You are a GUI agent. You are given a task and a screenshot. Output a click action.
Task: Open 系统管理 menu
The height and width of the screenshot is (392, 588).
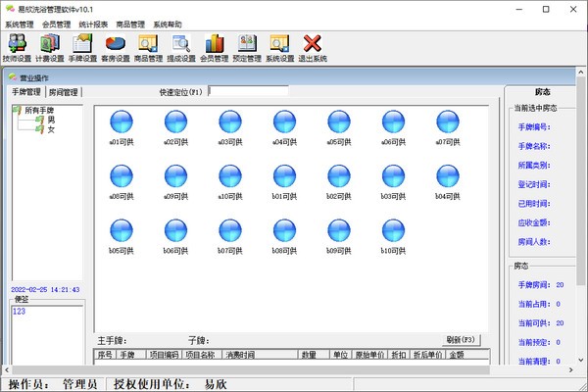(x=20, y=24)
